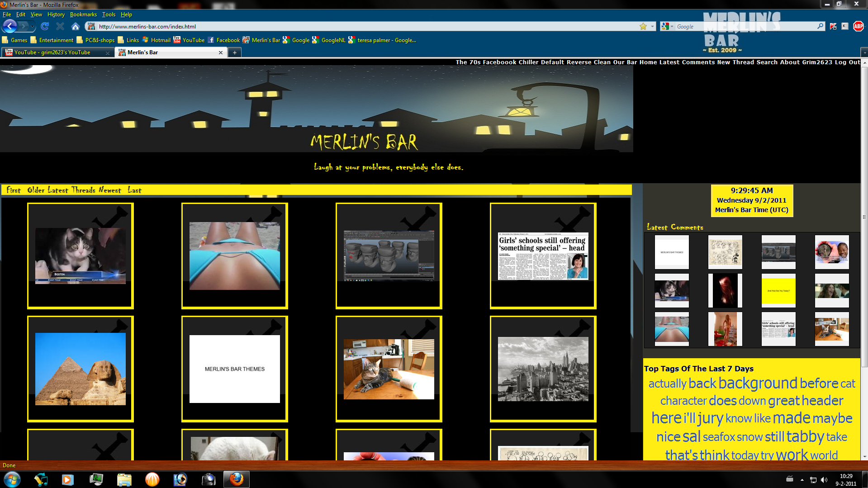Launch Windows Media Player from taskbar

coord(68,479)
